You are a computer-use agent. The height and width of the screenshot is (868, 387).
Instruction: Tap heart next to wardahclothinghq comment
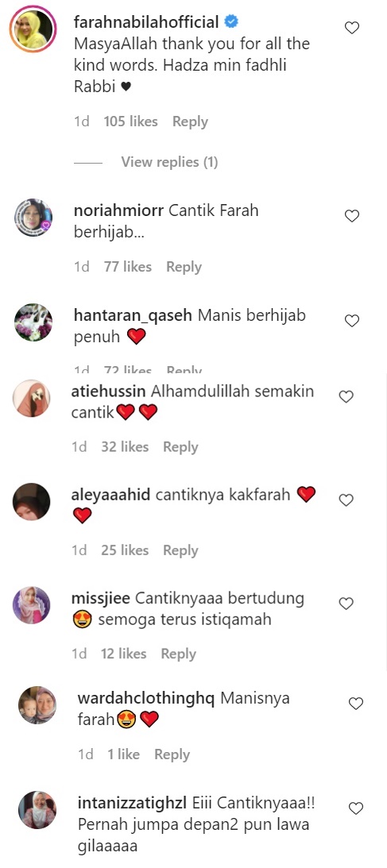[x=356, y=704]
